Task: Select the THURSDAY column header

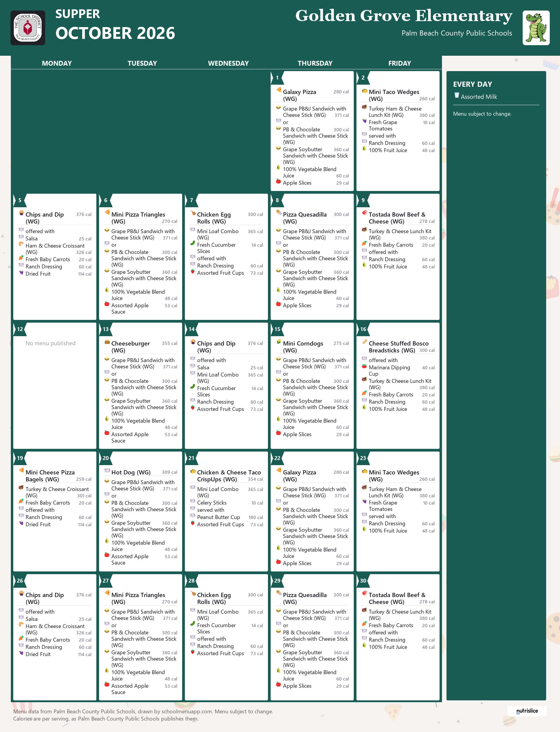Action: 315,63
